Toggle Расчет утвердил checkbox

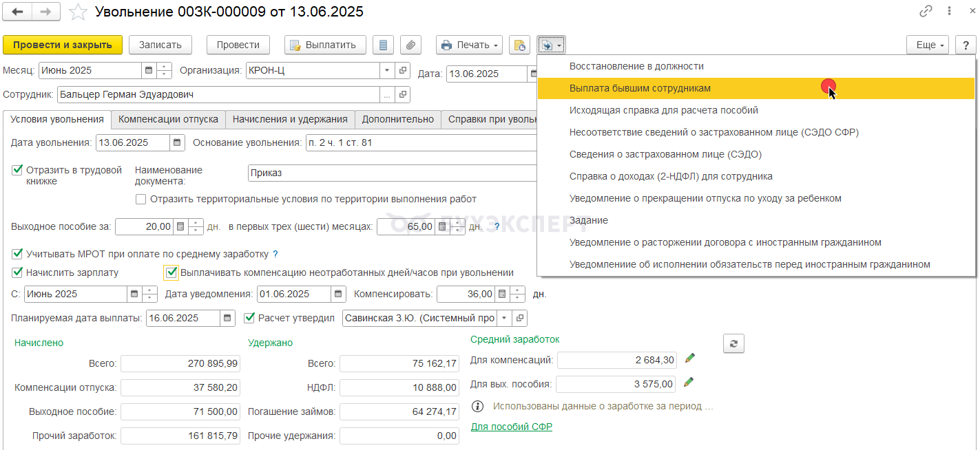[x=249, y=318]
